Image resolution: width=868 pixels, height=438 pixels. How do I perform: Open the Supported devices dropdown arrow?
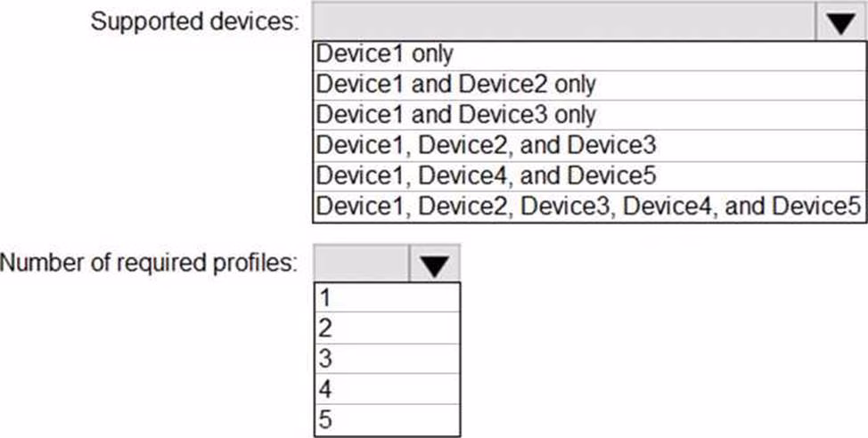[840, 22]
